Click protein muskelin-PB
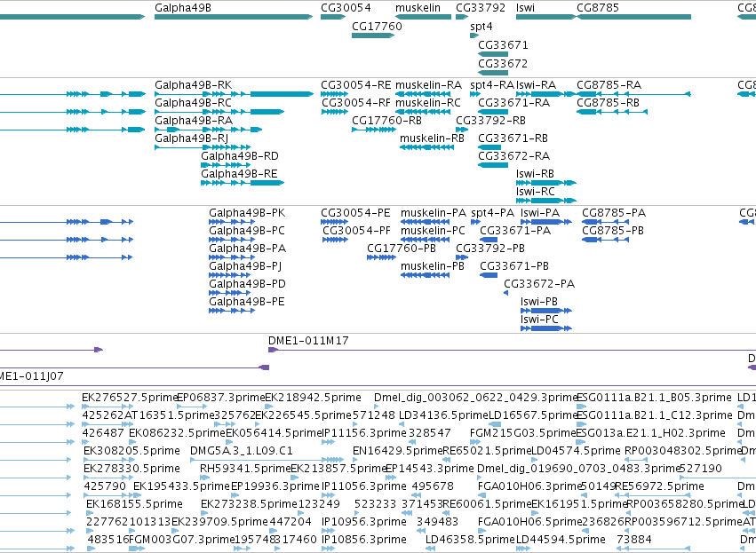This screenshot has width=756, height=553. click(x=433, y=266)
